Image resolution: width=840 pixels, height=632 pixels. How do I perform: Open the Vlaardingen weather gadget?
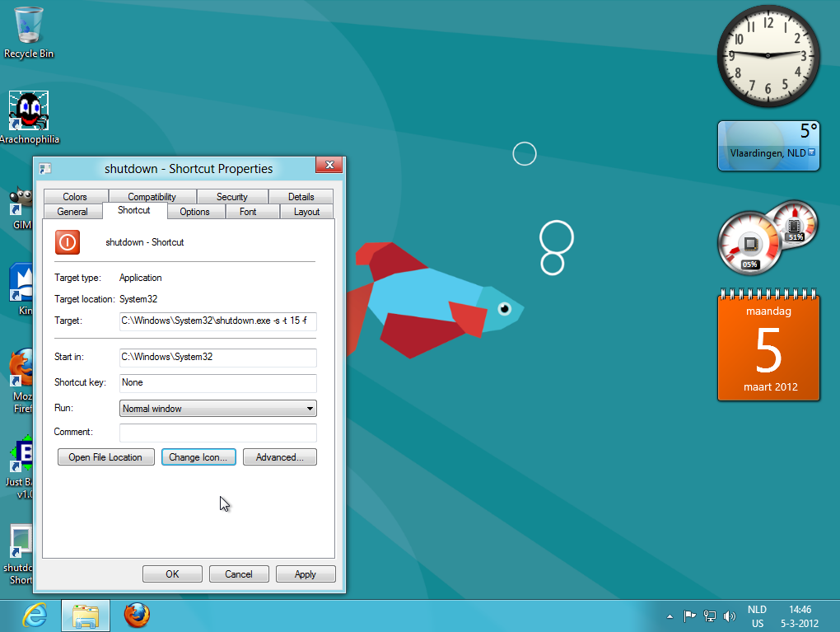click(768, 146)
